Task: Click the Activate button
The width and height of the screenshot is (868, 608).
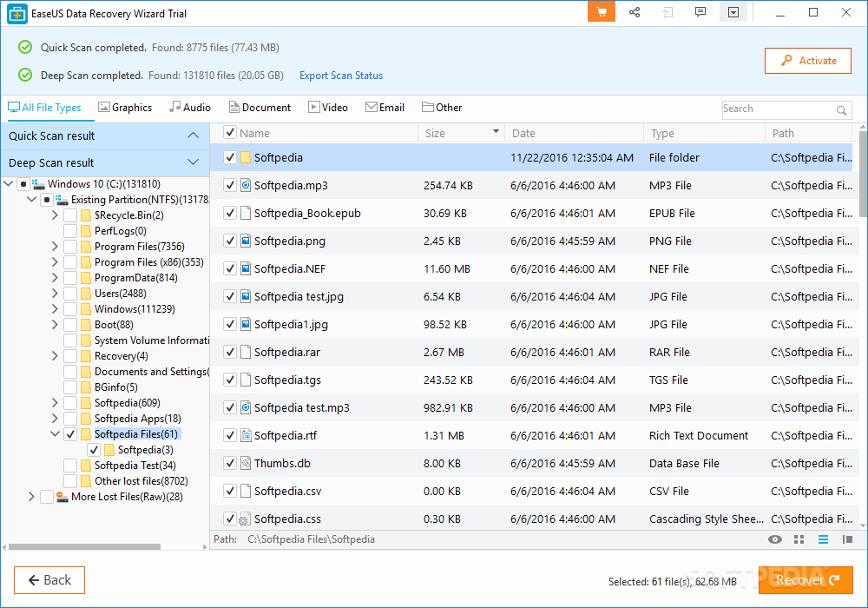Action: click(x=807, y=61)
